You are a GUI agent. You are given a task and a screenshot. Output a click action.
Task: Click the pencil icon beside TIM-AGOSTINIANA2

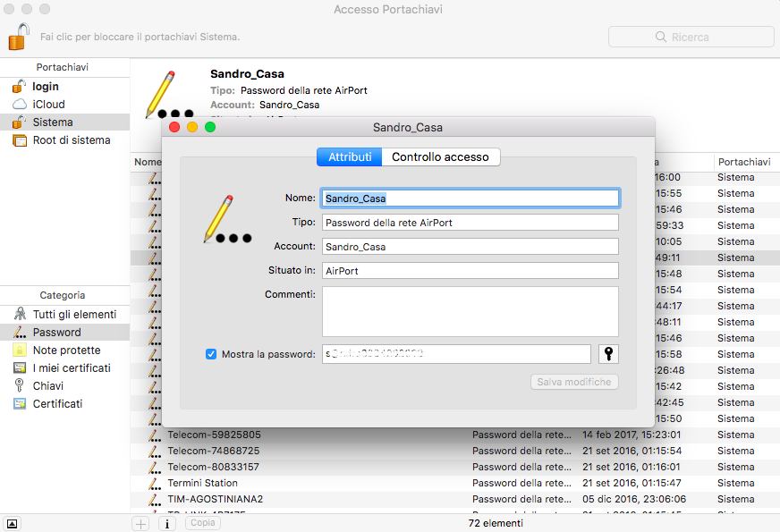[154, 499]
